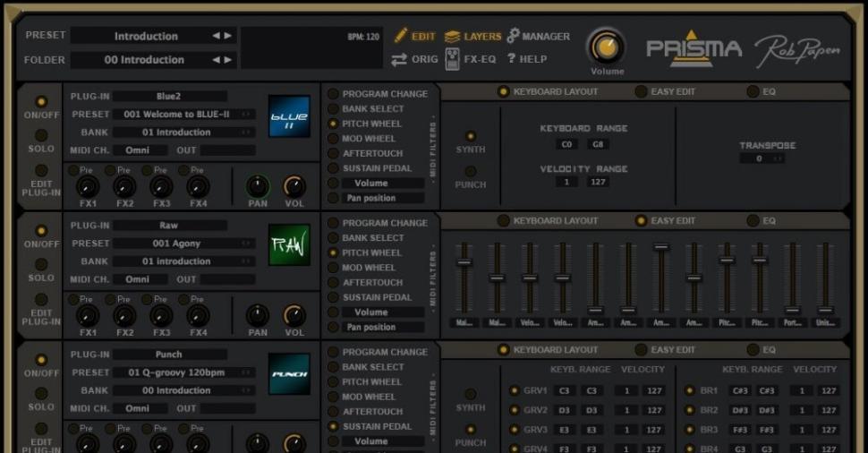The width and height of the screenshot is (868, 453).
Task: Toggle ON/OFF for the Blue2 layer
Action: click(x=41, y=102)
